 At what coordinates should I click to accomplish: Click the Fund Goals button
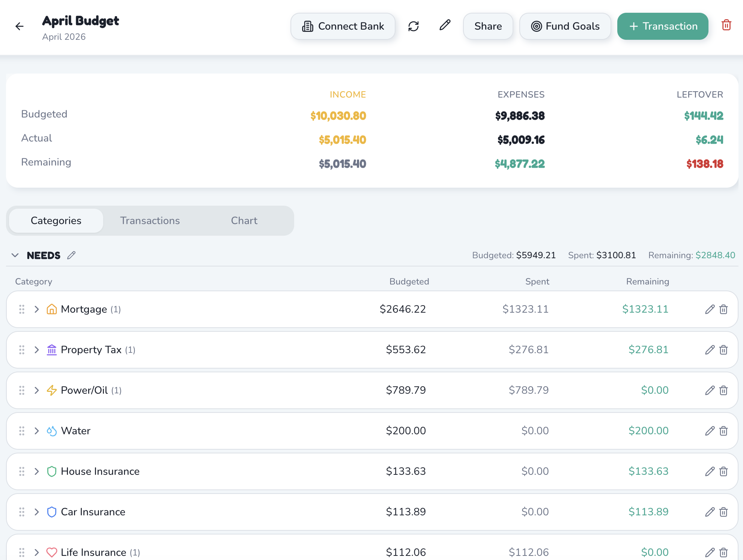565,26
